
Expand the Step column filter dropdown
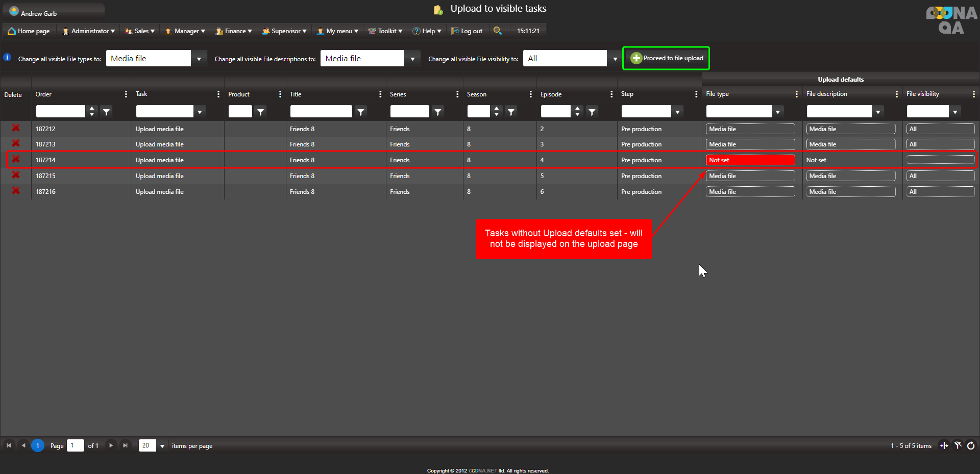677,112
